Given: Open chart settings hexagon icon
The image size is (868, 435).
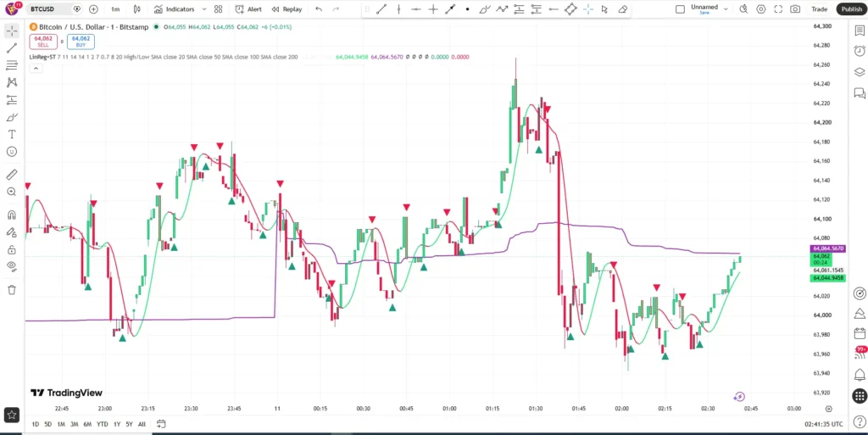Looking at the screenshot, I should point(761,8).
